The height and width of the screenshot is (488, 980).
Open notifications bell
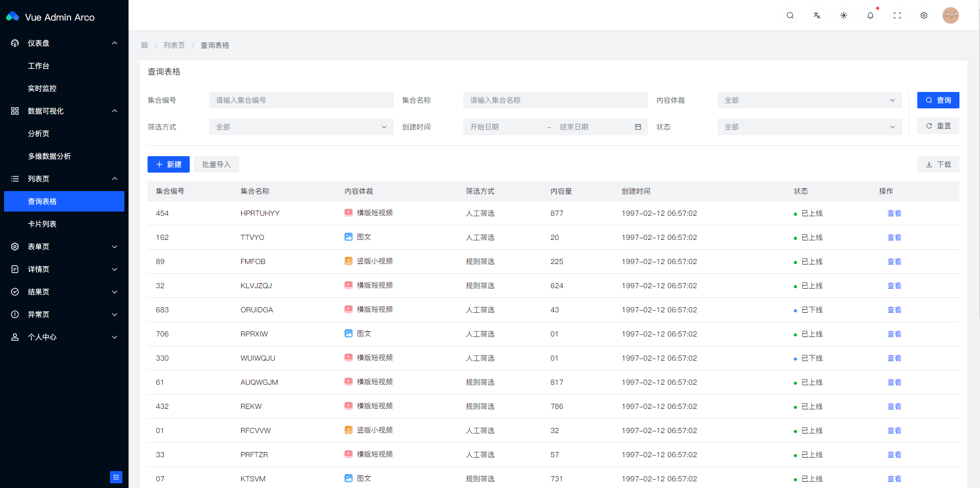(870, 15)
